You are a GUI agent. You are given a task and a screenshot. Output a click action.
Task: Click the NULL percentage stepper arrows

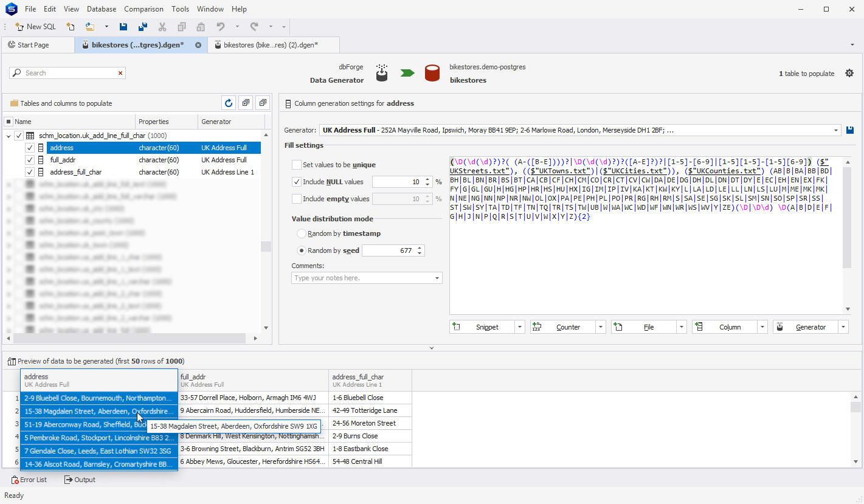click(428, 182)
